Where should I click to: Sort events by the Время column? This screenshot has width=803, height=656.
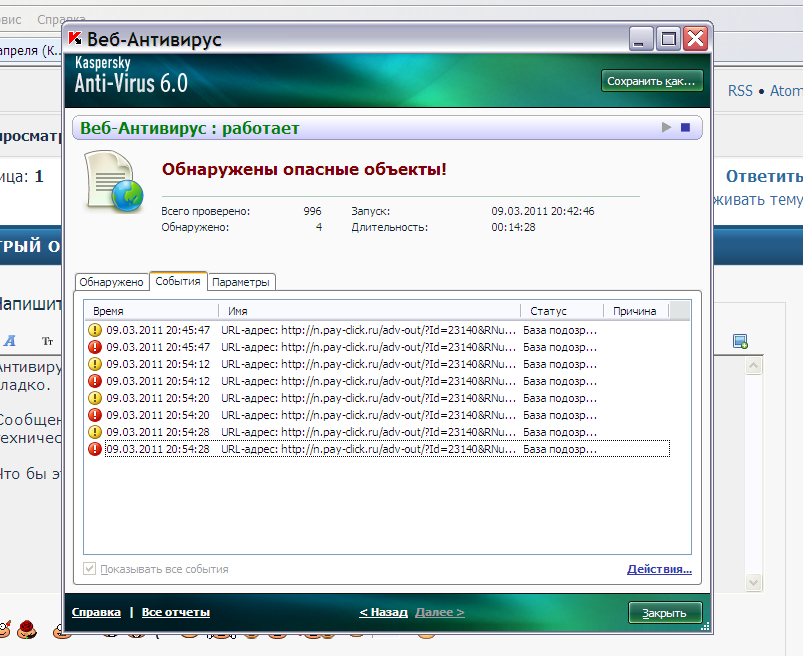[x=152, y=311]
